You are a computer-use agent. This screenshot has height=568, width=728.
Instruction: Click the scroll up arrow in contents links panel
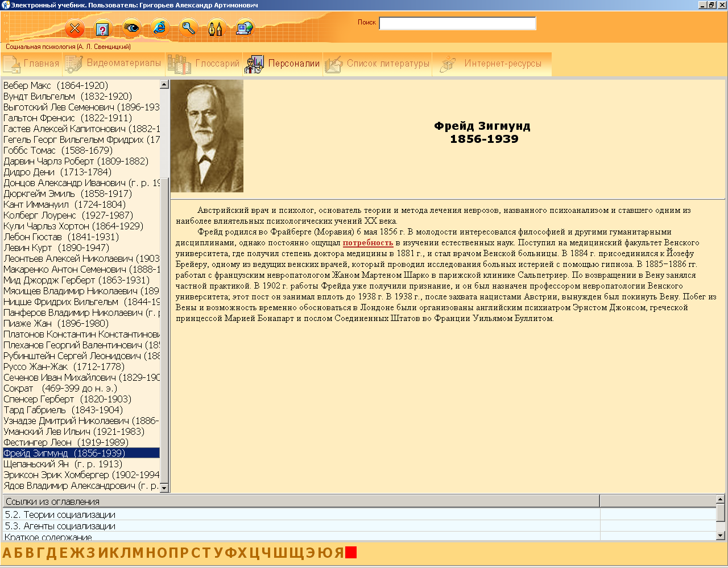click(x=721, y=499)
